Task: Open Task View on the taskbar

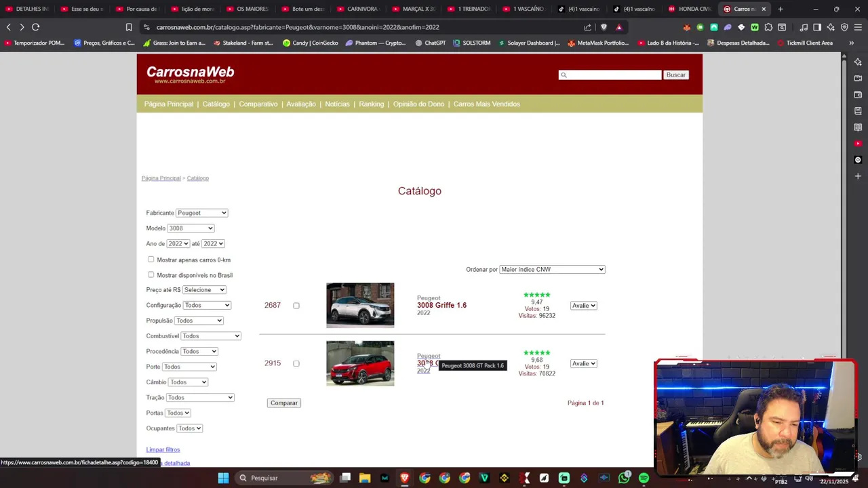Action: 345,478
